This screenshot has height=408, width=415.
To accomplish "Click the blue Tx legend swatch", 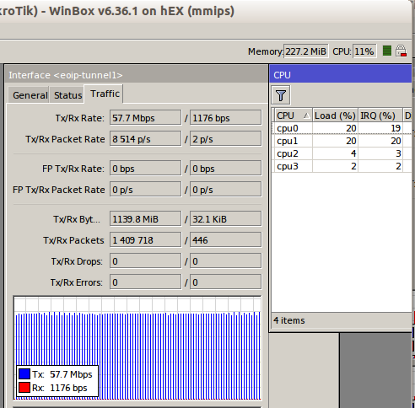I will click(x=24, y=374).
